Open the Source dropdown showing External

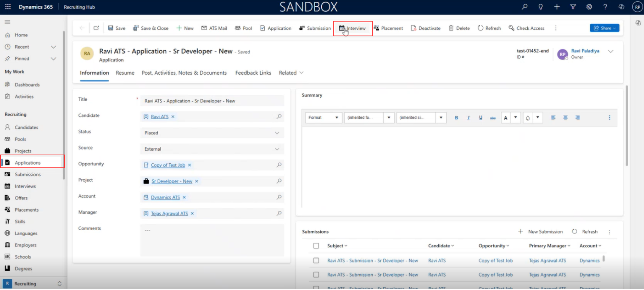click(212, 149)
